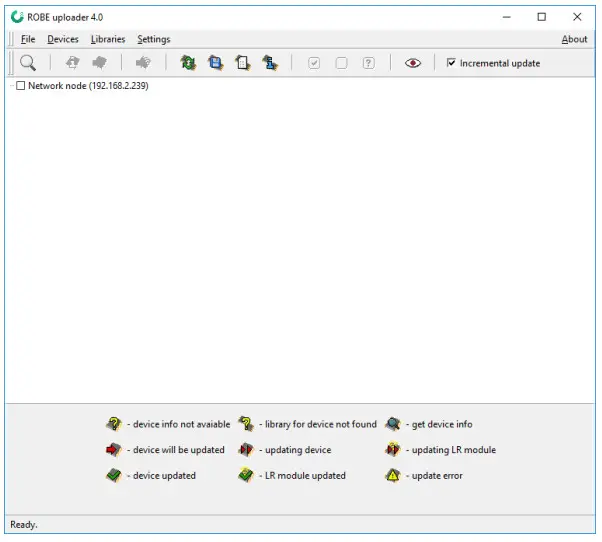Open the Devices menu
602x542 pixels.
(x=63, y=39)
